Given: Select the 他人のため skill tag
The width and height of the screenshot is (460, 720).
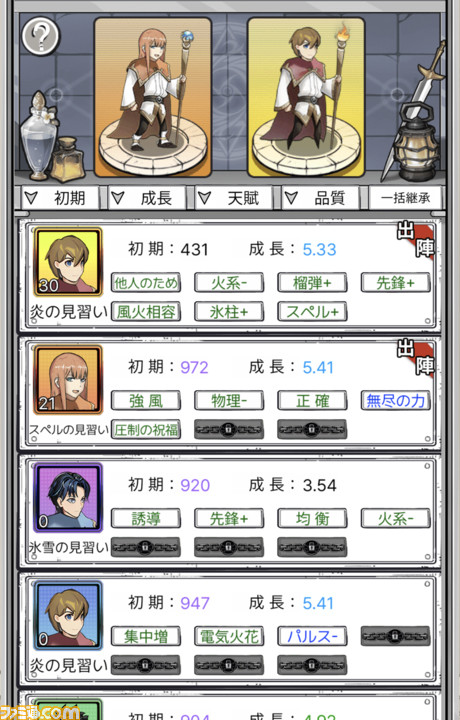Looking at the screenshot, I should 146,282.
